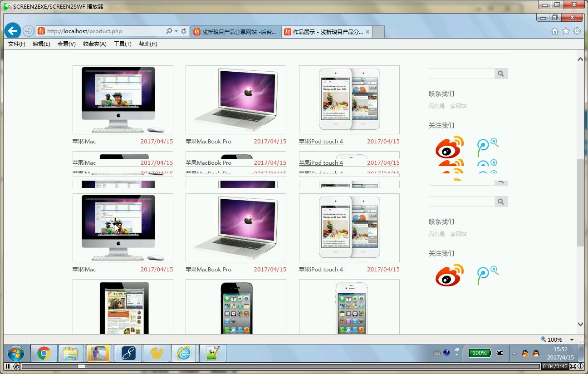Switch to the 浅析琅目产品分享网站 -后台 tab
The height and width of the screenshot is (374, 588).
(235, 32)
